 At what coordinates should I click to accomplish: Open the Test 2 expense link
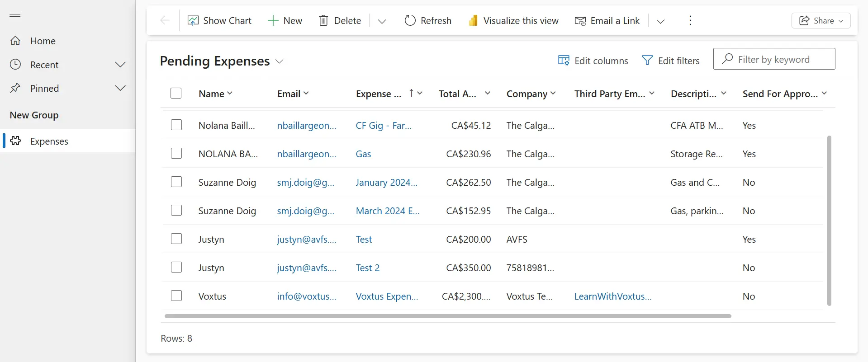368,268
